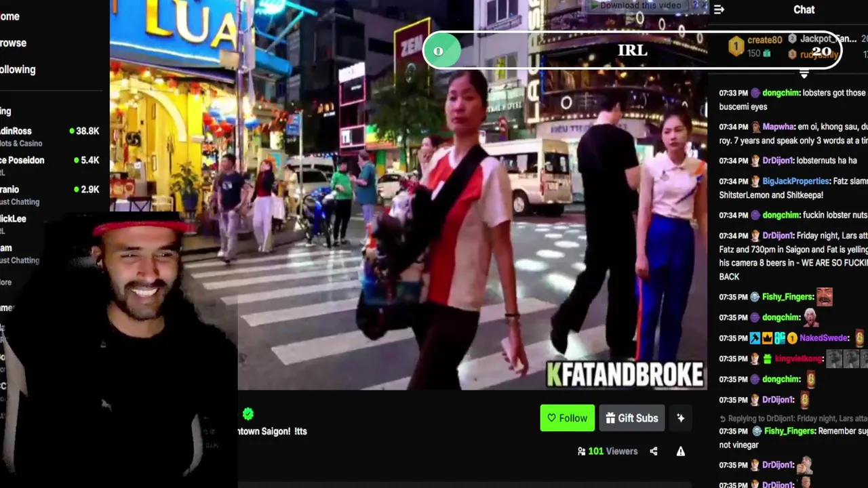Image resolution: width=868 pixels, height=488 pixels.
Task: Click the share icon beside Viewers
Action: (654, 451)
